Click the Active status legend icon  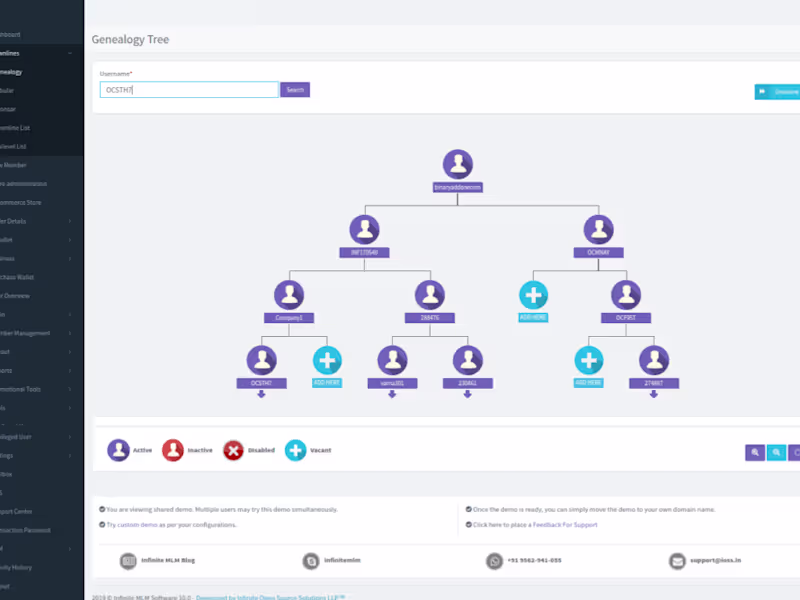(120, 450)
